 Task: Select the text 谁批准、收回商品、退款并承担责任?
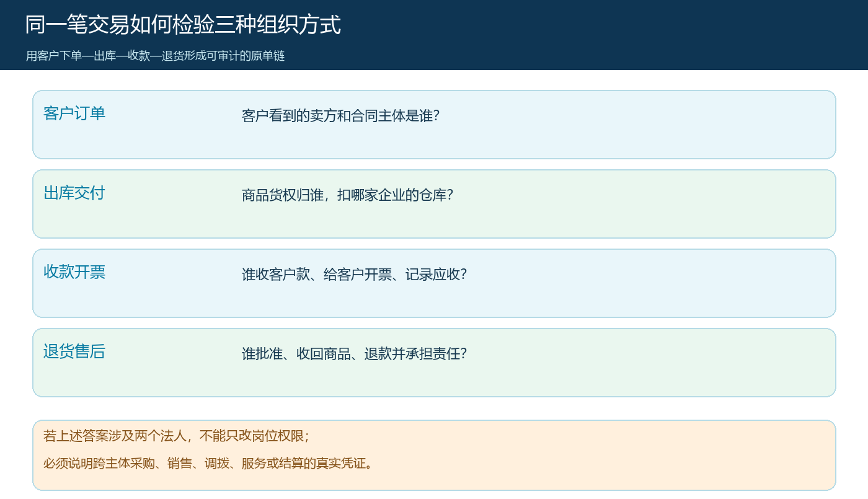[354, 354]
